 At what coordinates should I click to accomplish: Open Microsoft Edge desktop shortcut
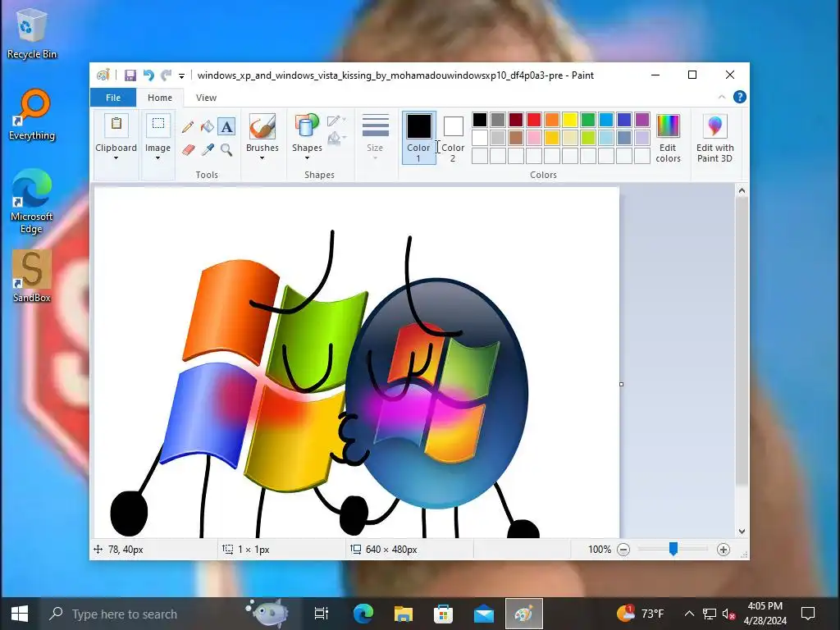[32, 202]
